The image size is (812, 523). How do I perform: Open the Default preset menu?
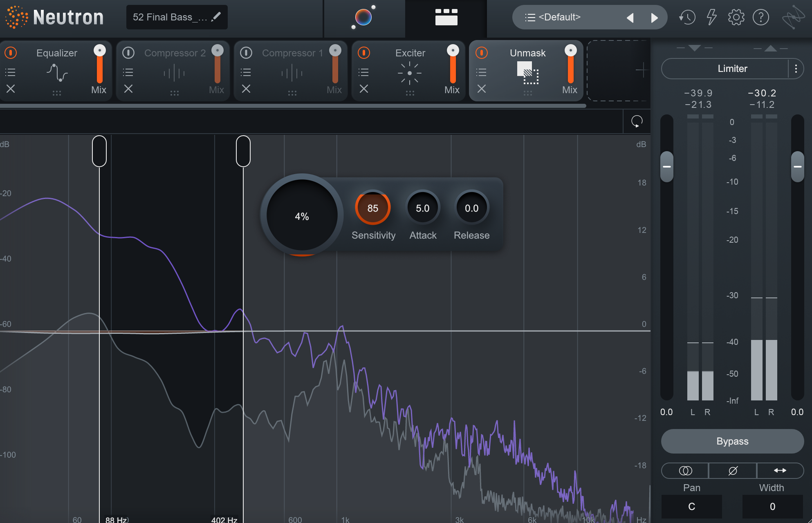tap(559, 17)
